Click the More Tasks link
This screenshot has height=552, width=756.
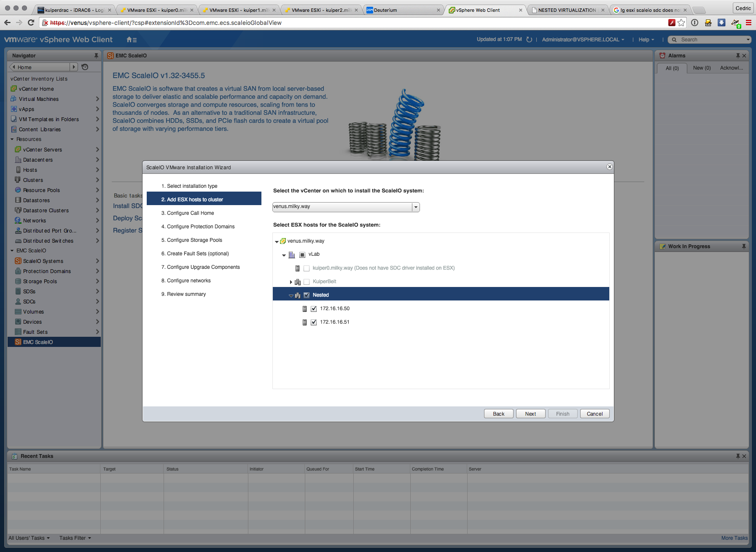(734, 538)
